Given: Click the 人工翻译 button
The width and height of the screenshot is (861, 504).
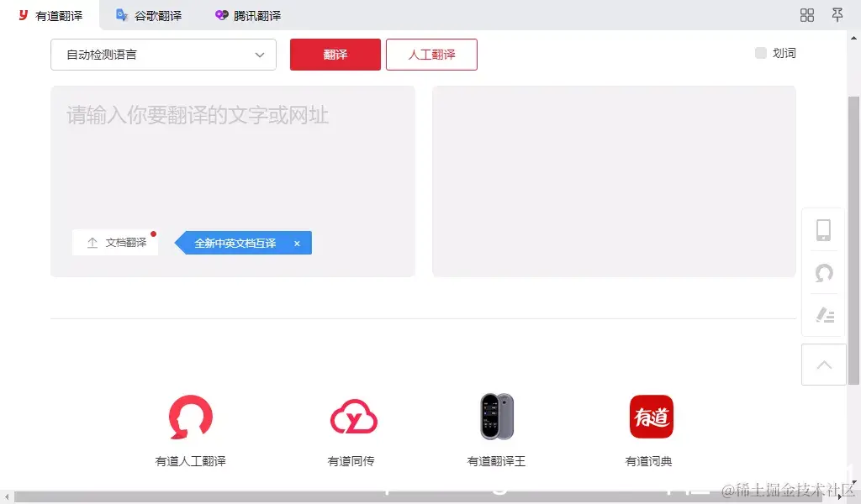Looking at the screenshot, I should point(431,54).
